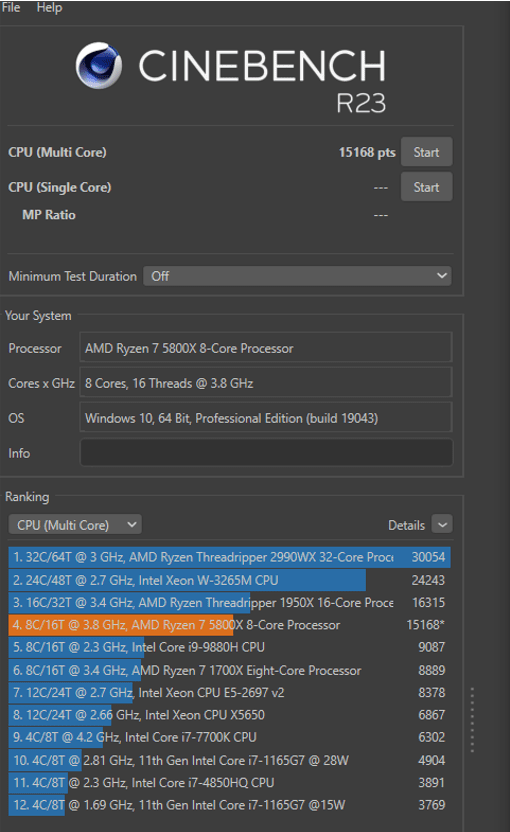The image size is (510, 832).
Task: Click the score value 3769
Action: point(431,805)
